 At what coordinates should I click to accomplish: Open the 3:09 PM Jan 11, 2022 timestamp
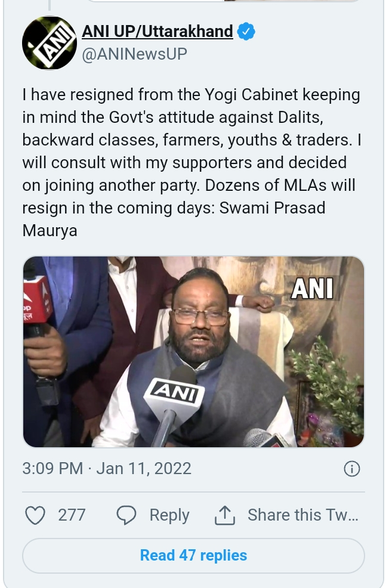point(107,469)
